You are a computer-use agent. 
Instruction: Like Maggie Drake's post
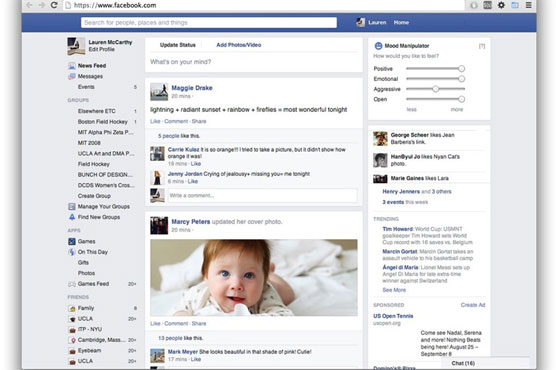coord(155,121)
